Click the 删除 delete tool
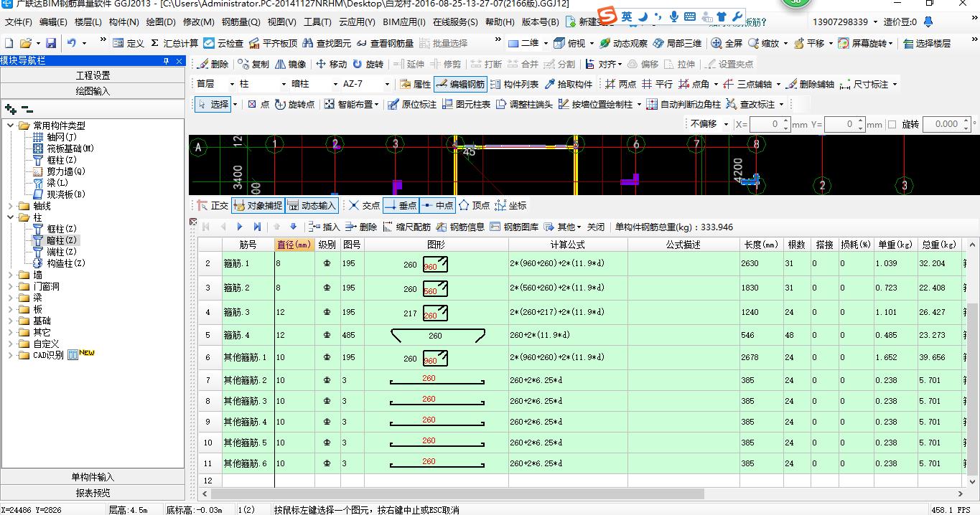980x515 pixels. pos(213,64)
